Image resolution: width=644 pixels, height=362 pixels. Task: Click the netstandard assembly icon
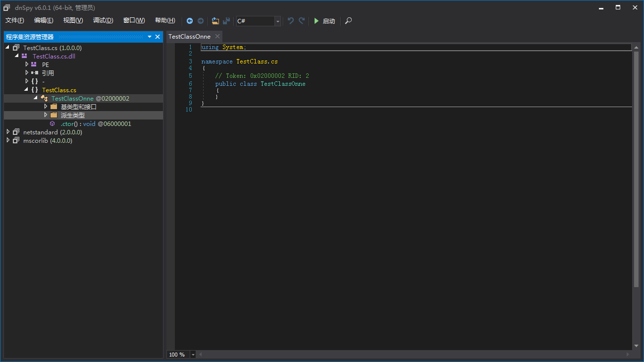pos(16,132)
